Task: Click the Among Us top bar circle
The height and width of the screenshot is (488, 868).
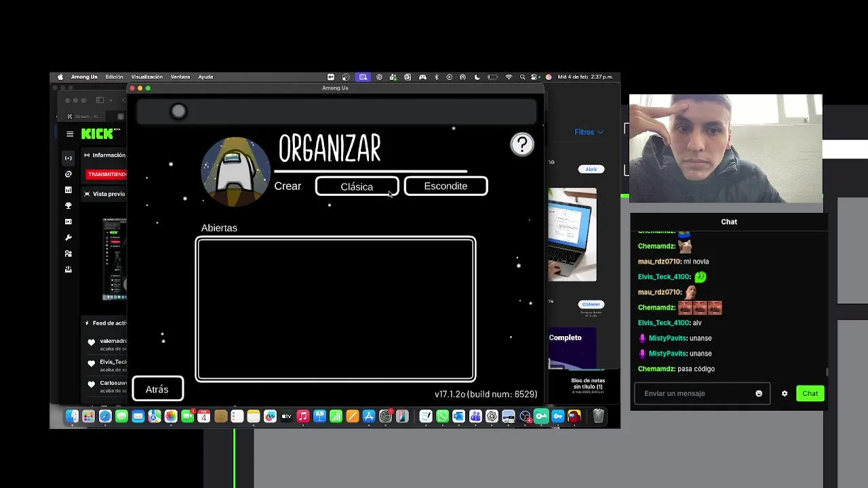Action: (178, 111)
